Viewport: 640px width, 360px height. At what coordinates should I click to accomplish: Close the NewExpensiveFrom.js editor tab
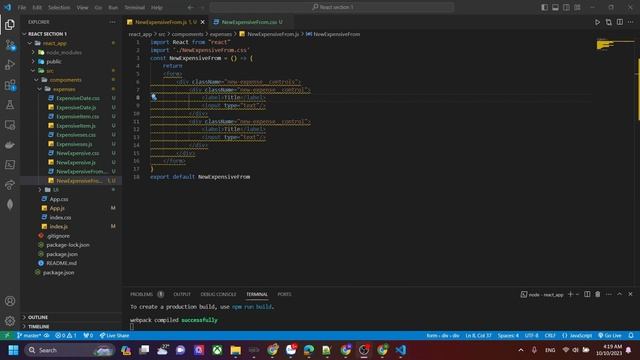tap(202, 22)
